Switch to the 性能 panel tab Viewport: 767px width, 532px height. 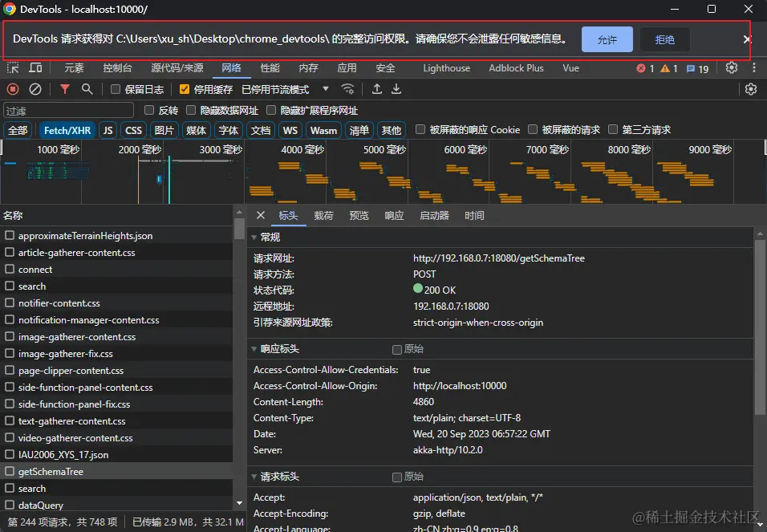pyautogui.click(x=269, y=68)
